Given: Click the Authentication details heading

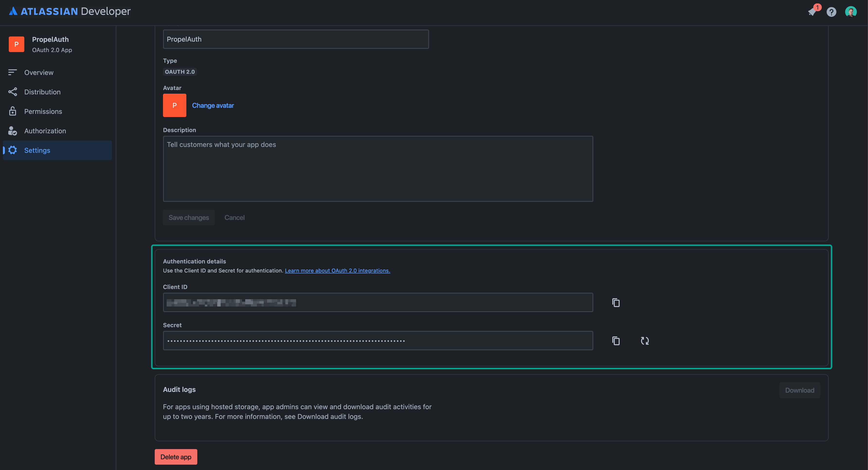Looking at the screenshot, I should coord(194,262).
